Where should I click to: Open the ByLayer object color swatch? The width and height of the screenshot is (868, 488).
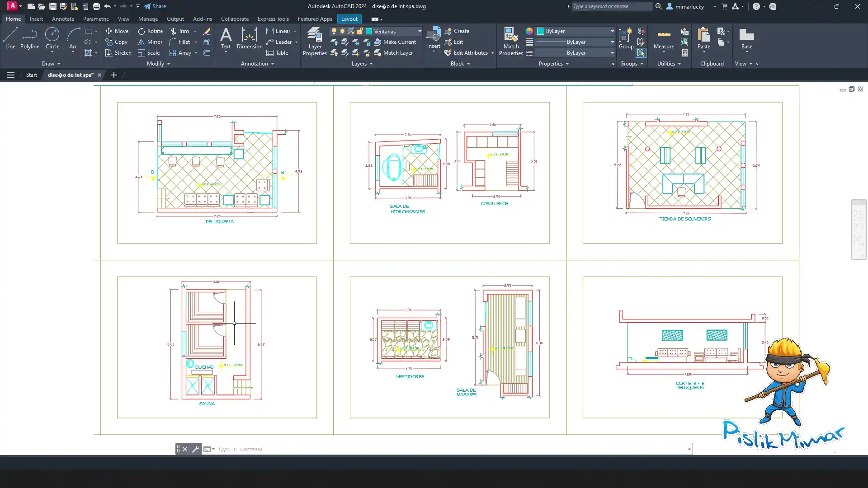[540, 31]
